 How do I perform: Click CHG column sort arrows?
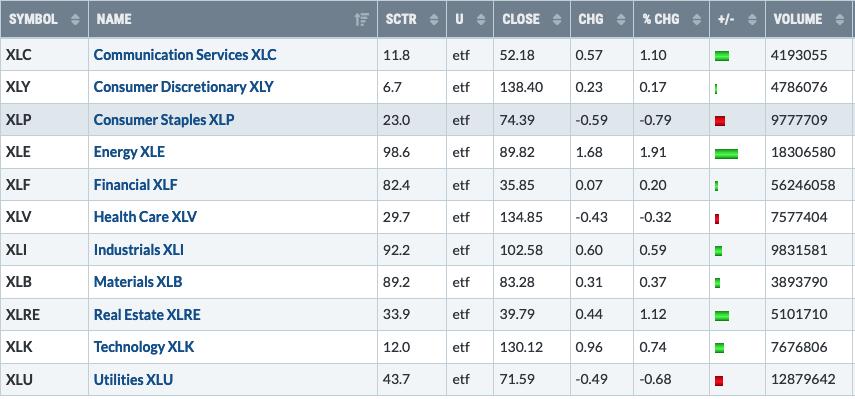pos(620,20)
